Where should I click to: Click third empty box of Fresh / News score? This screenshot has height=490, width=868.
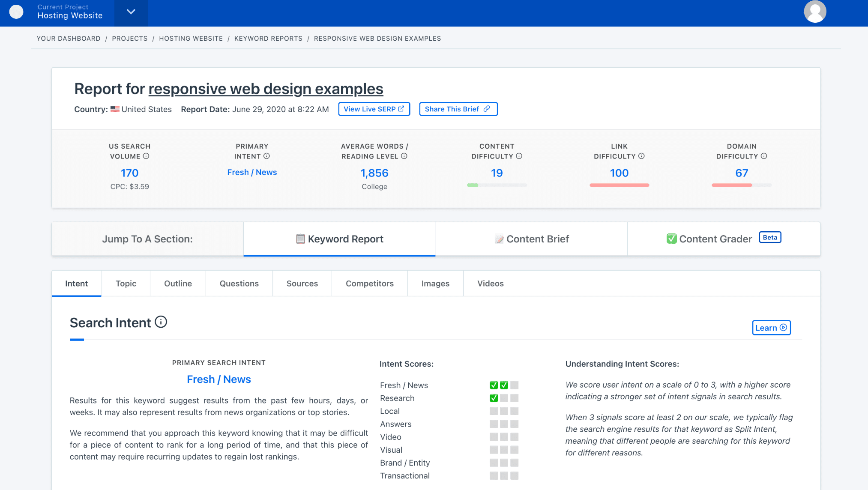point(514,385)
